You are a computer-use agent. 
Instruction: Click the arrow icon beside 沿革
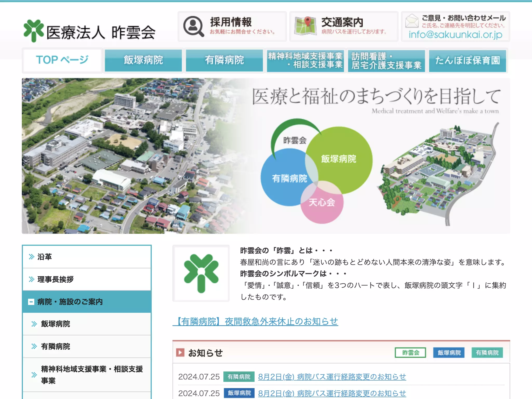tap(31, 257)
